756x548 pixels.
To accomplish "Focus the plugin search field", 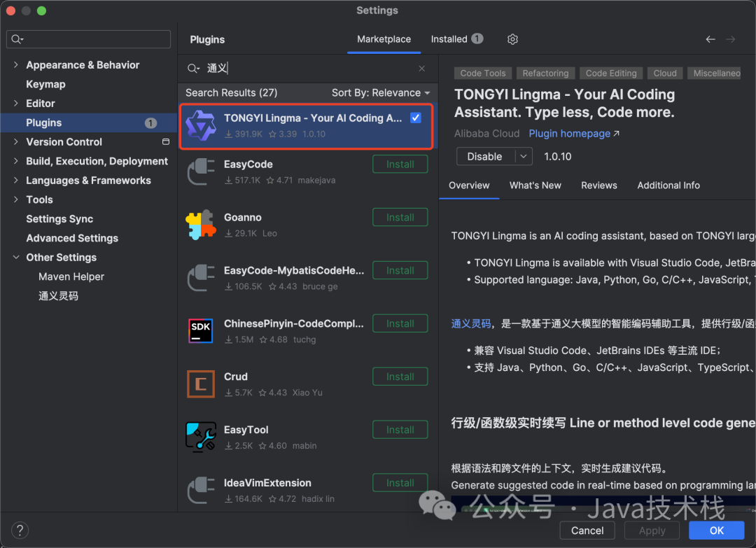I will tap(309, 69).
